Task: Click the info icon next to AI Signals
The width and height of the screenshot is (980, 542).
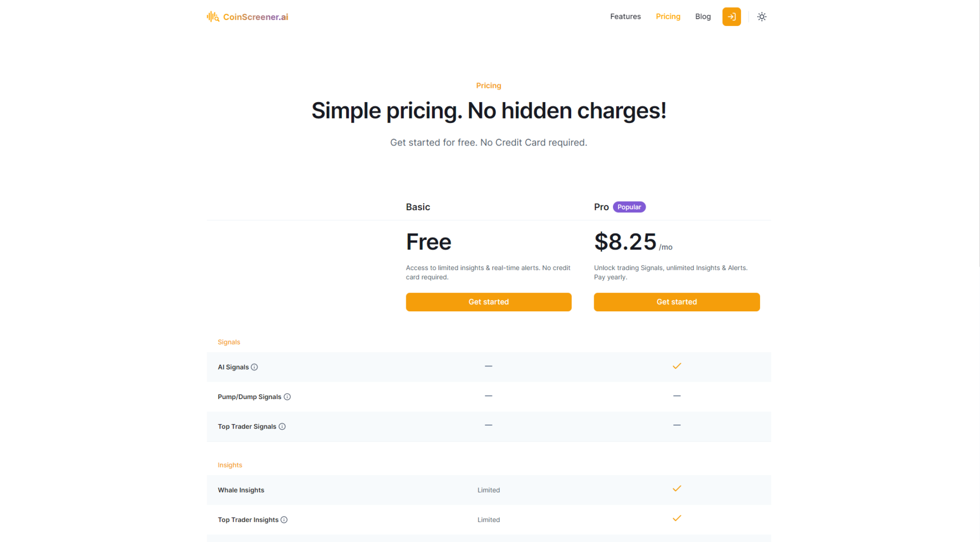Action: tap(254, 366)
